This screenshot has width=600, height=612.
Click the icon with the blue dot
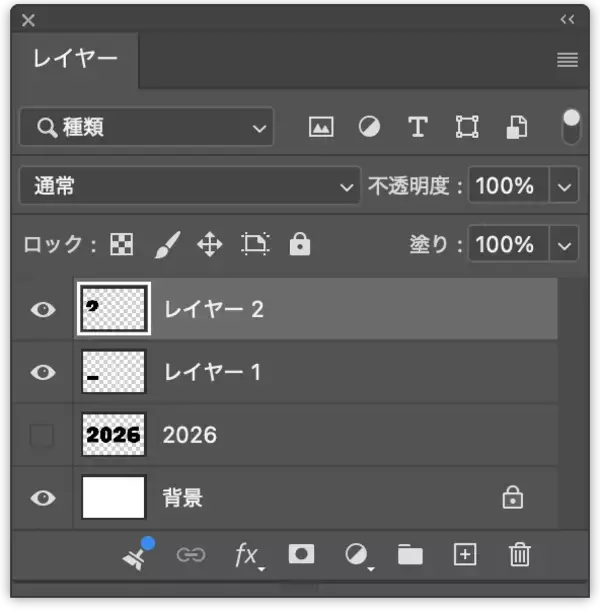(138, 554)
